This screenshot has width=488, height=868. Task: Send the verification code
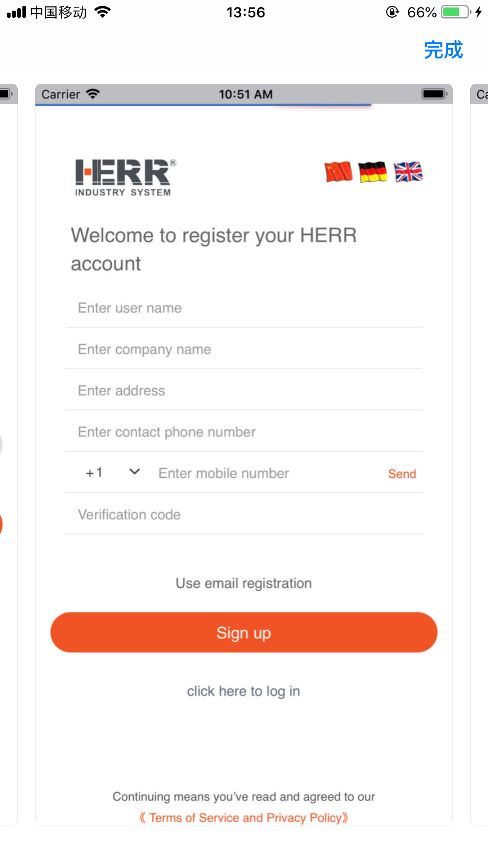(x=402, y=474)
